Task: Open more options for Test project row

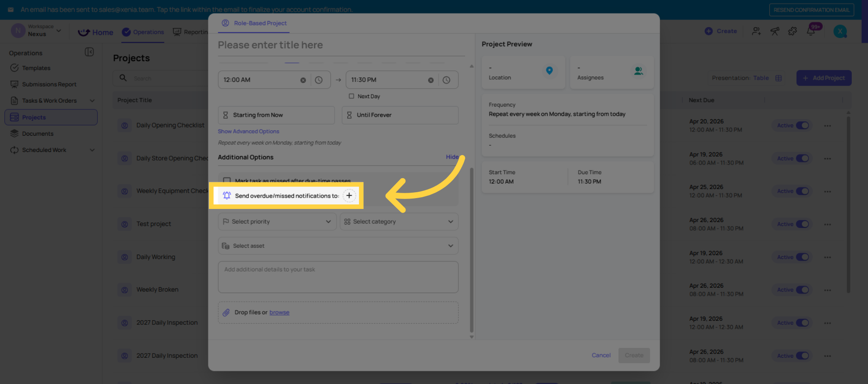Action: click(827, 224)
